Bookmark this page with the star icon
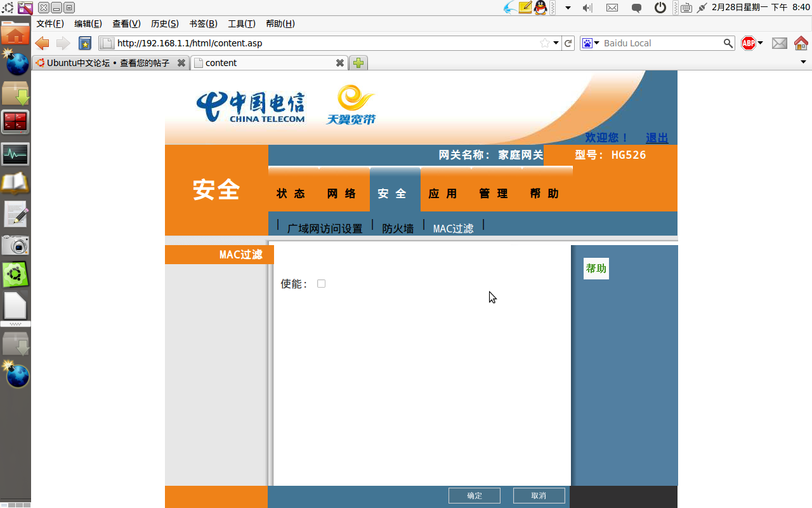 coord(544,43)
